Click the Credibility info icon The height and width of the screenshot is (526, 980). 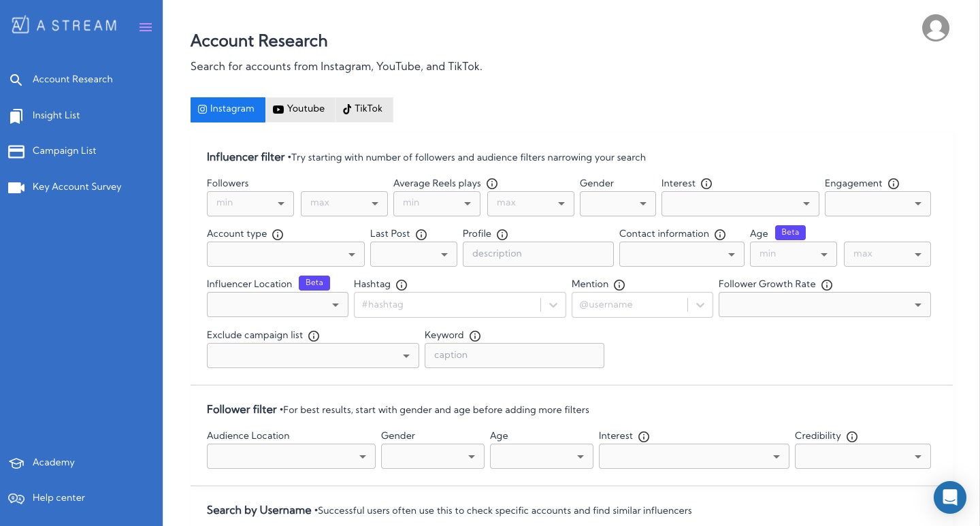tap(852, 437)
